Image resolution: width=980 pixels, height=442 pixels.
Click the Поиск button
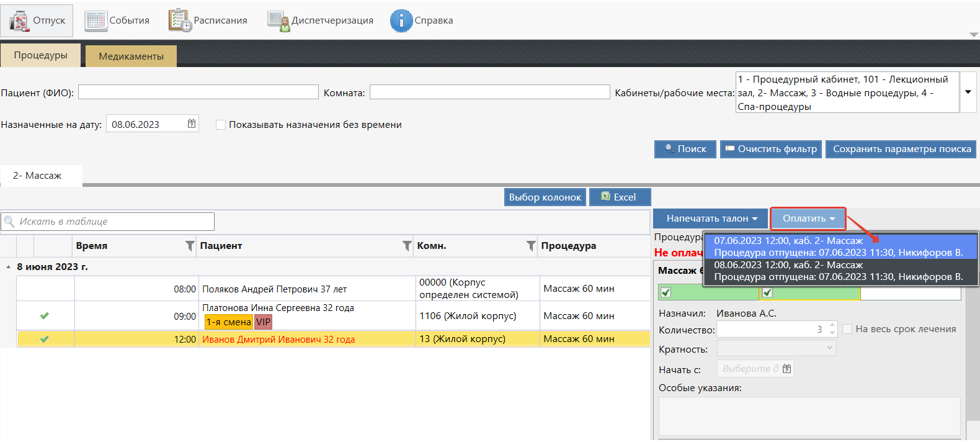click(685, 149)
